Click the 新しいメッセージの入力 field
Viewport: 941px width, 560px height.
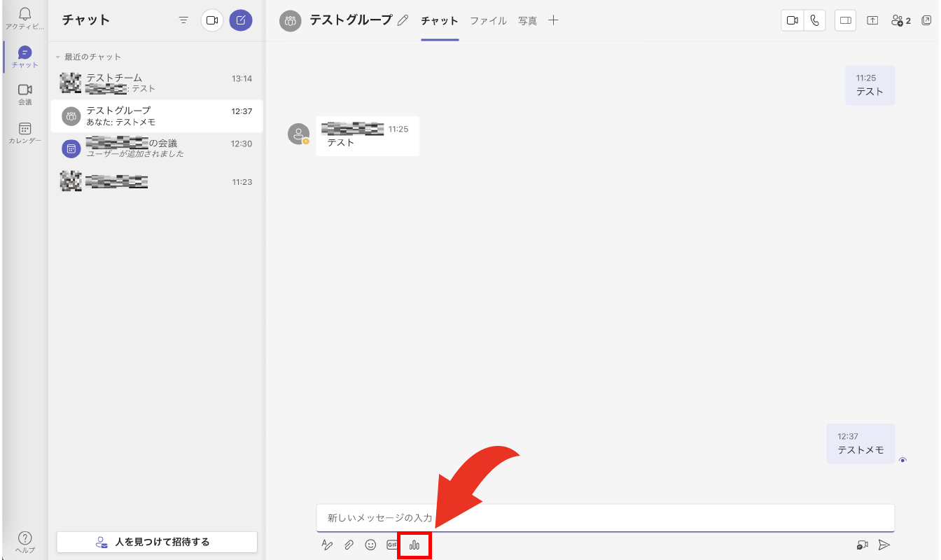click(605, 518)
